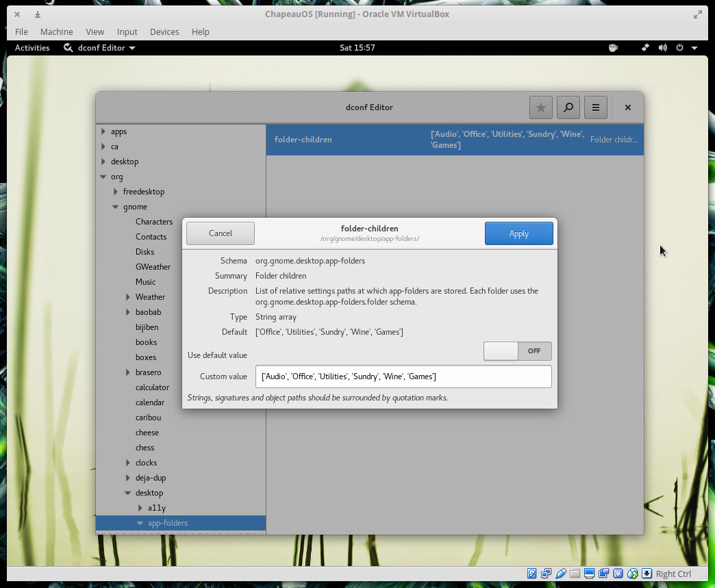Click the download arrow icon in VirtualBox title bar
Screen dimensions: 715x588
point(38,14)
